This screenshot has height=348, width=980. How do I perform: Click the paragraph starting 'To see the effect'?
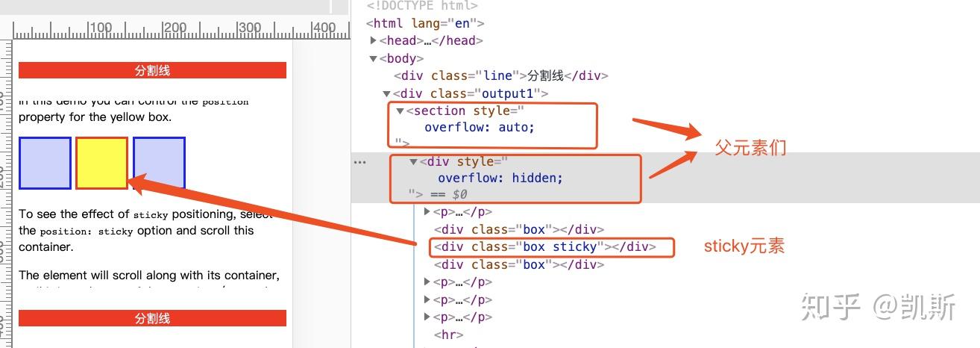[148, 230]
